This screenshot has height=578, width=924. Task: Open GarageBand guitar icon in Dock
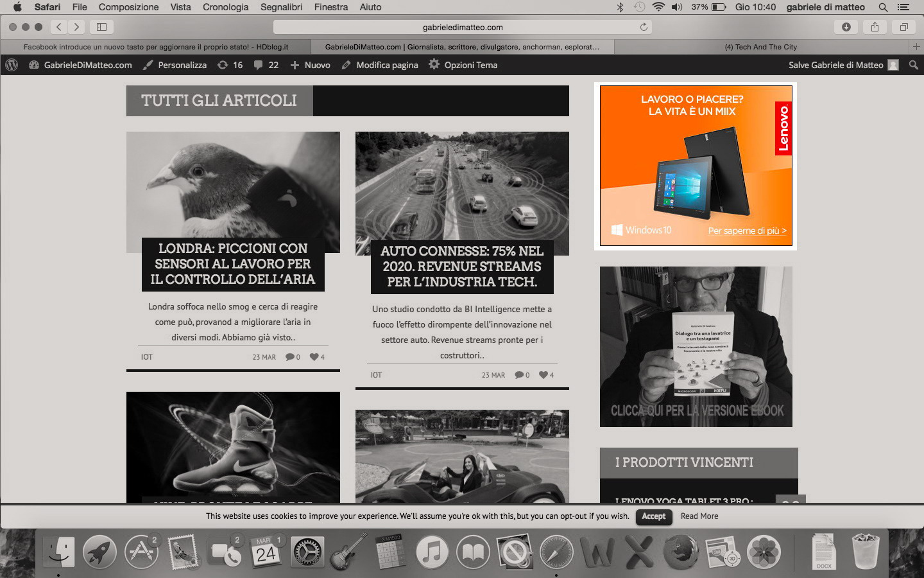349,552
